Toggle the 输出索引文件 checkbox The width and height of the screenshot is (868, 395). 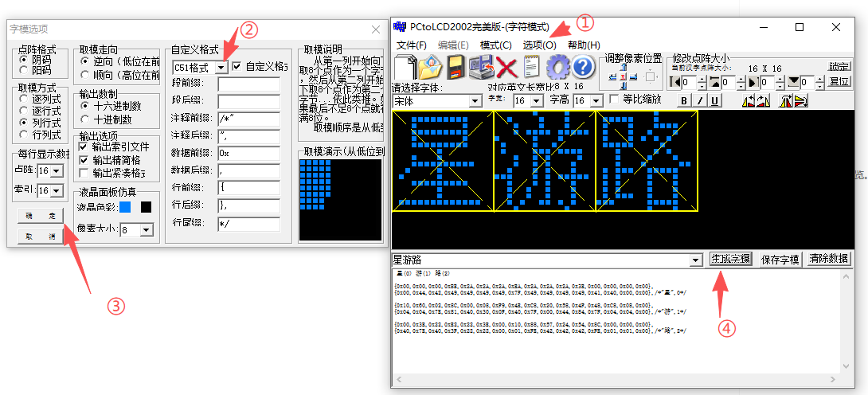(83, 147)
